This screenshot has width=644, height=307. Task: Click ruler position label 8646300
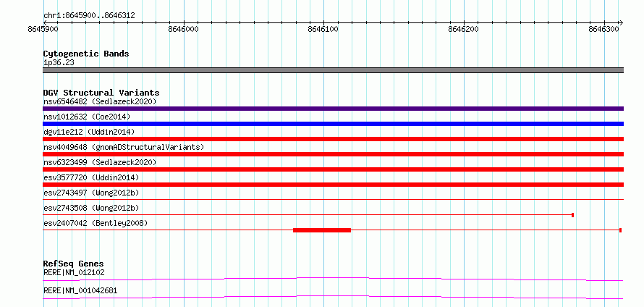(x=603, y=30)
